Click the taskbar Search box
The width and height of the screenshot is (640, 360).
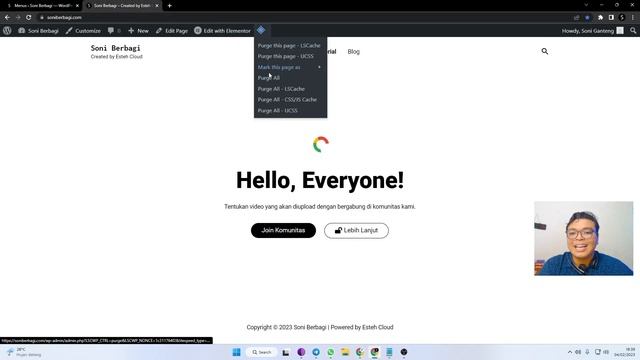262,352
